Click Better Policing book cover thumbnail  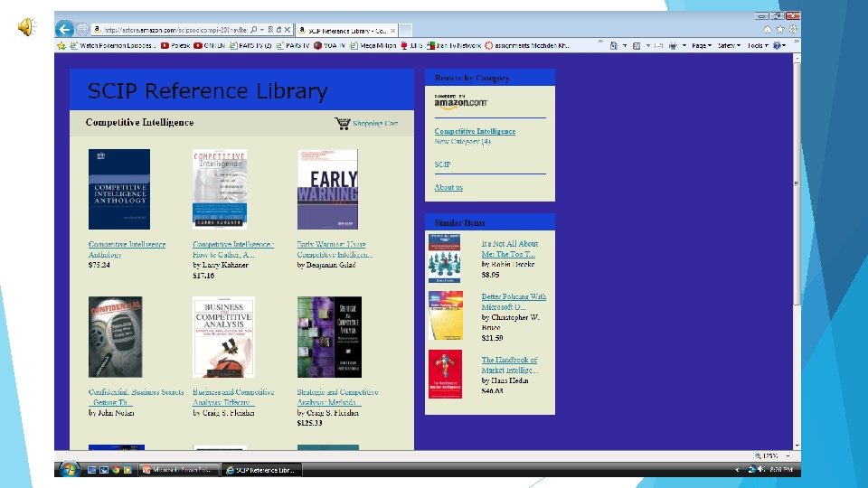[446, 315]
